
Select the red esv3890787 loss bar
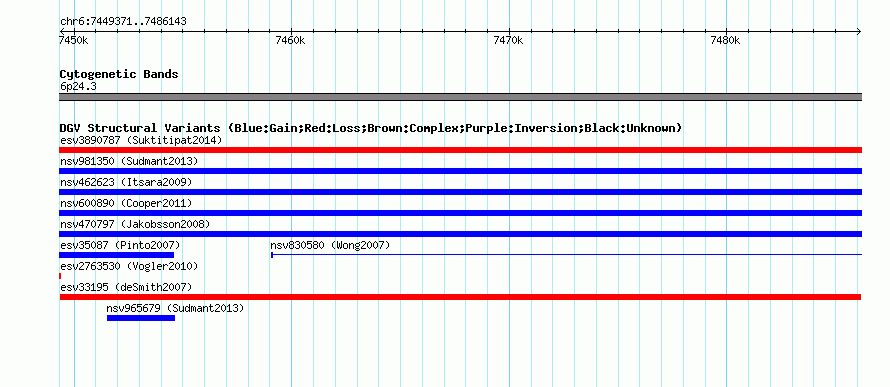pos(460,150)
